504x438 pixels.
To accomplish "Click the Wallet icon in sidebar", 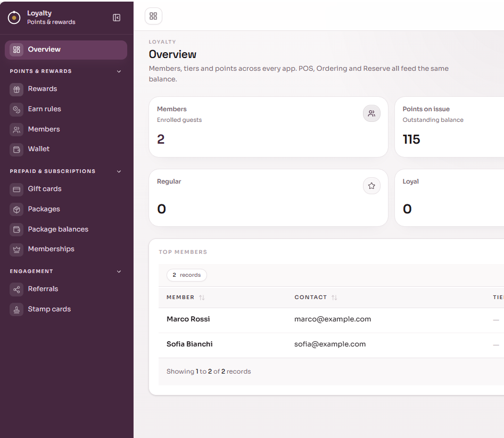I will (x=16, y=150).
